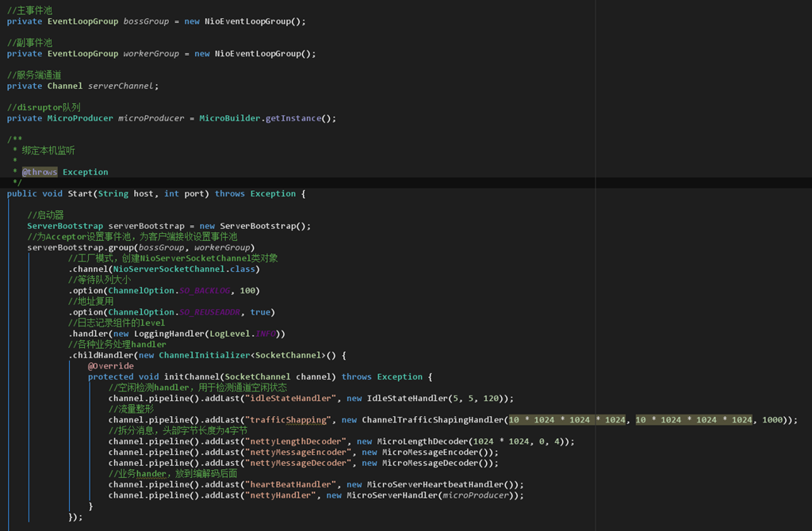Image resolution: width=812 pixels, height=531 pixels.
Task: Click the "nettyMessageDecoder" string literal
Action: tap(298, 463)
